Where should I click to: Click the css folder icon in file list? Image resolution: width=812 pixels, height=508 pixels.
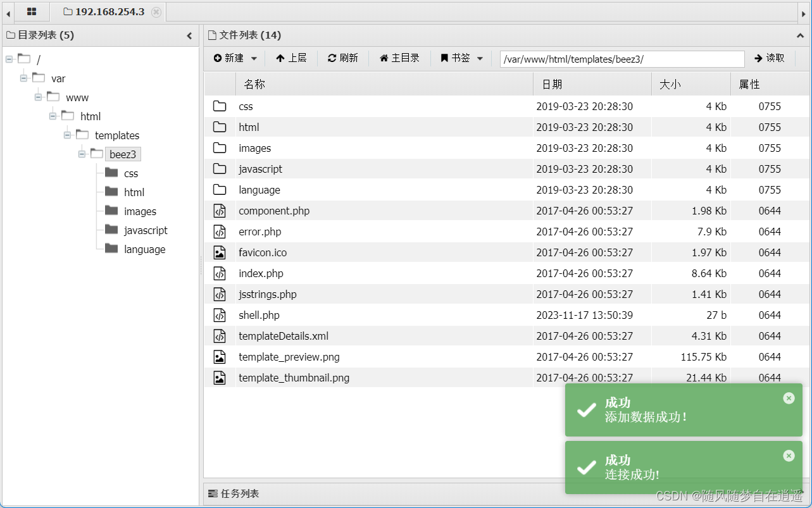pos(220,106)
